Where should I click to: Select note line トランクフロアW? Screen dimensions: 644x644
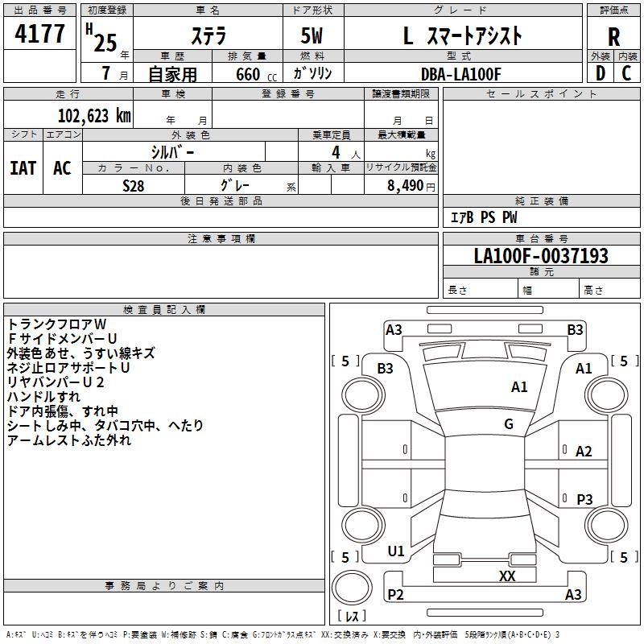56,324
